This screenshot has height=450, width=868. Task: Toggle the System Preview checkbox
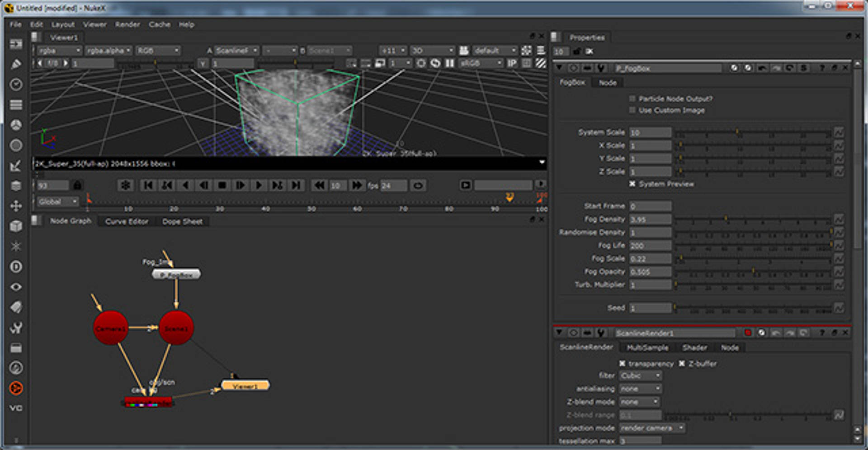click(632, 184)
